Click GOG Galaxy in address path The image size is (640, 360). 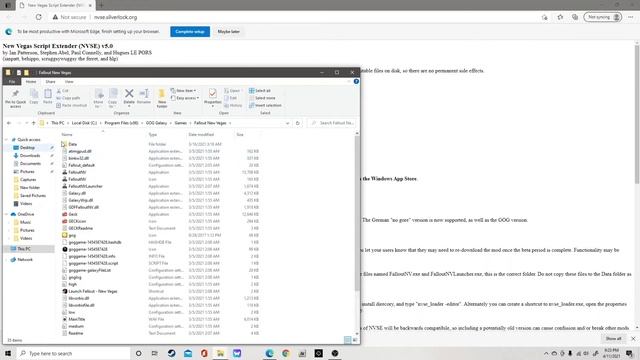tap(156, 123)
